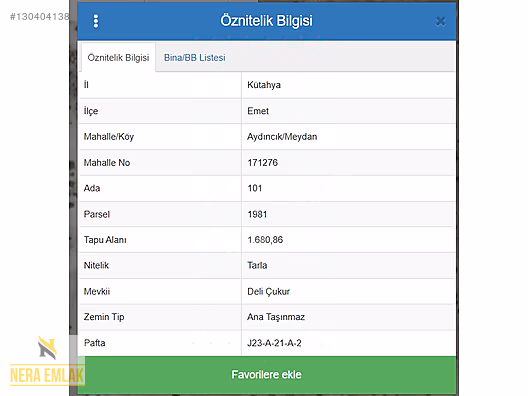Select the district value Emet

258,111
